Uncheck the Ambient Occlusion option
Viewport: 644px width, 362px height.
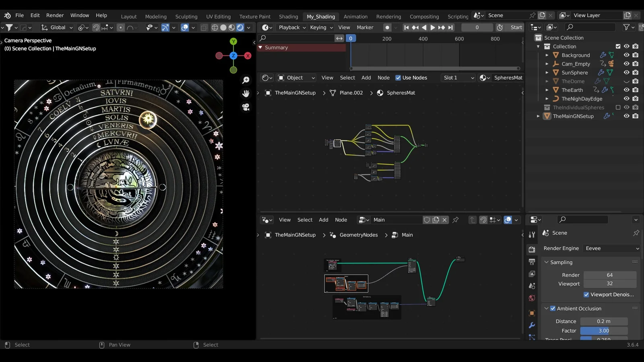point(553,309)
